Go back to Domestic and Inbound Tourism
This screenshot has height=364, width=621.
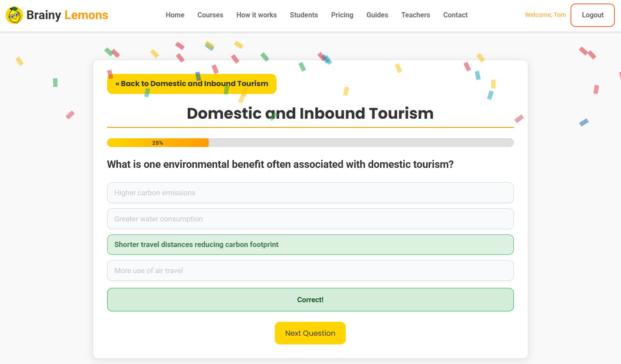192,84
